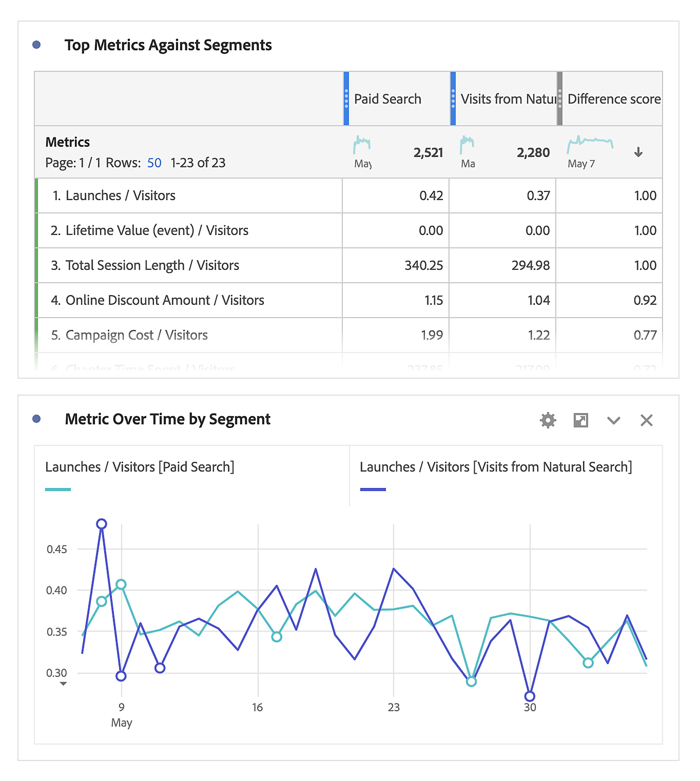Click the dotted drag handle on Paid Search header

click(347, 99)
